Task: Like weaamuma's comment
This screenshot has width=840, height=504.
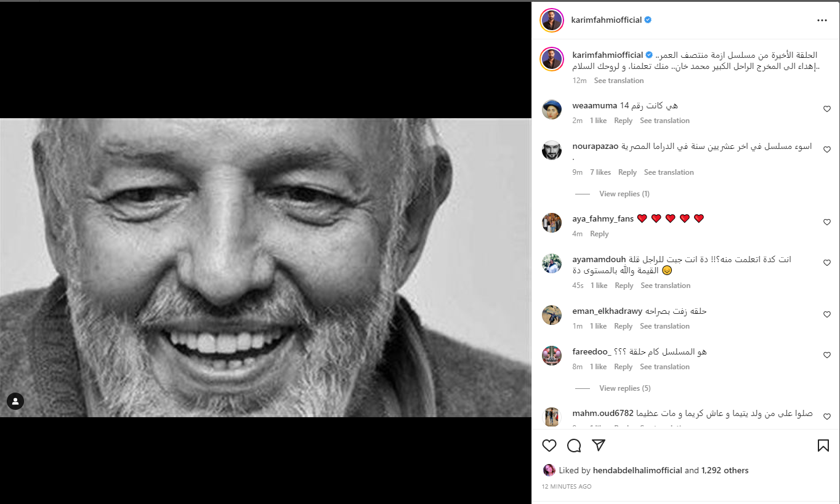Action: 827,109
